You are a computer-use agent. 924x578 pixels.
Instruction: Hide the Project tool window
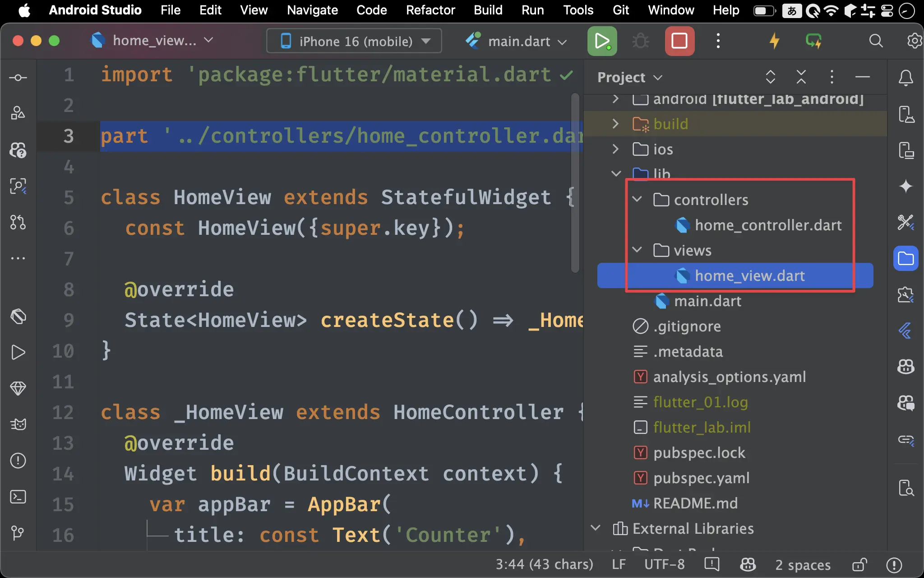pos(863,77)
